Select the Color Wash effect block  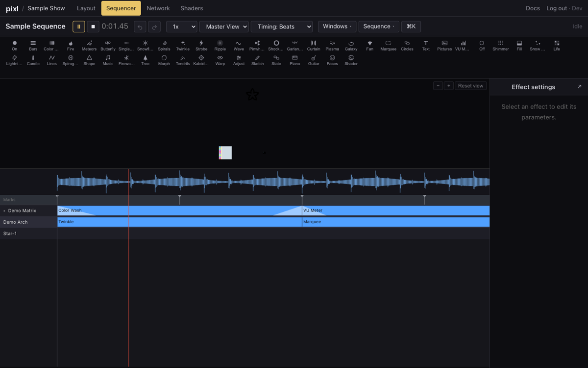179,210
